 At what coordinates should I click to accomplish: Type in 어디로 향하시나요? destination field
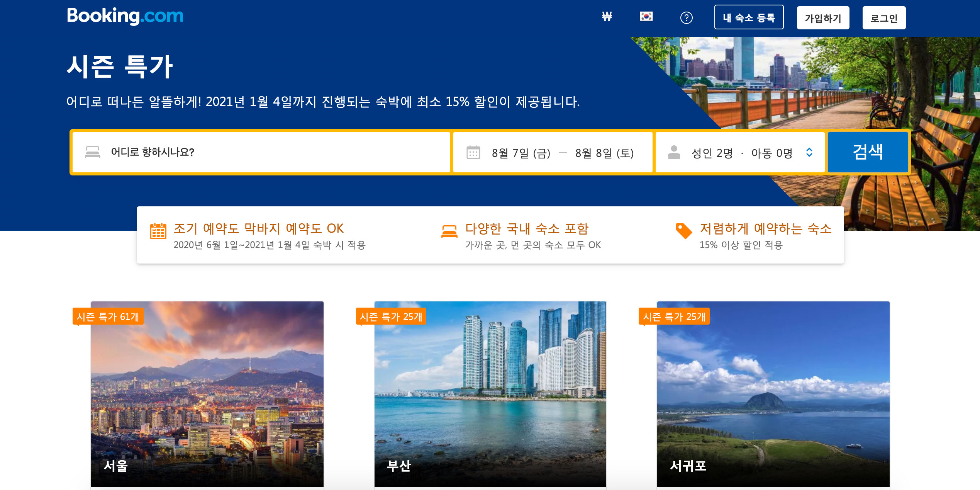(x=270, y=152)
